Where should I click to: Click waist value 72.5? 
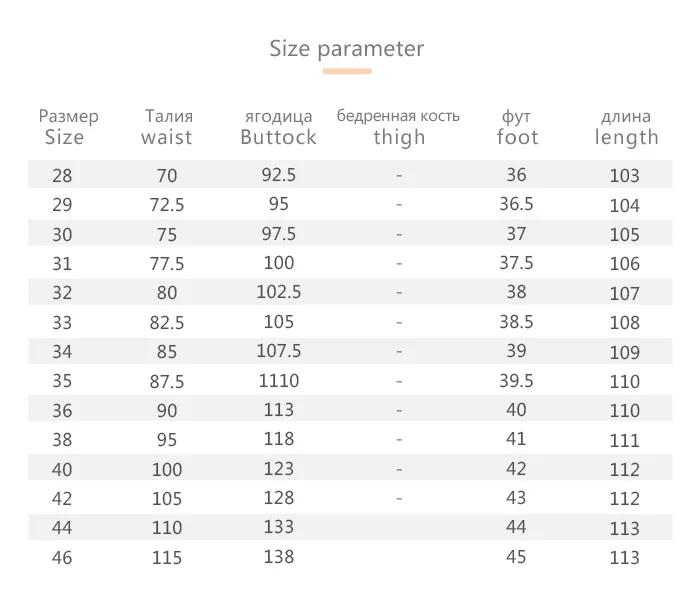167,205
